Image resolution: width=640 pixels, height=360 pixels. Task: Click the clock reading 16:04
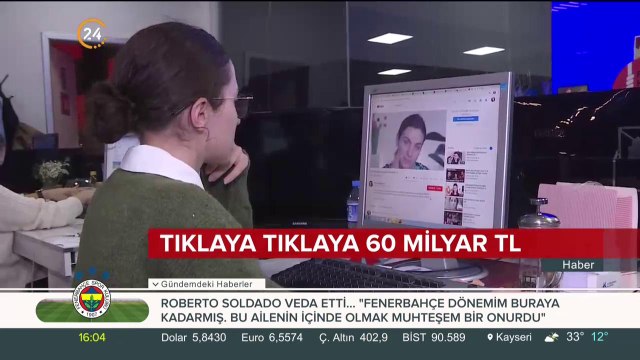(92, 338)
